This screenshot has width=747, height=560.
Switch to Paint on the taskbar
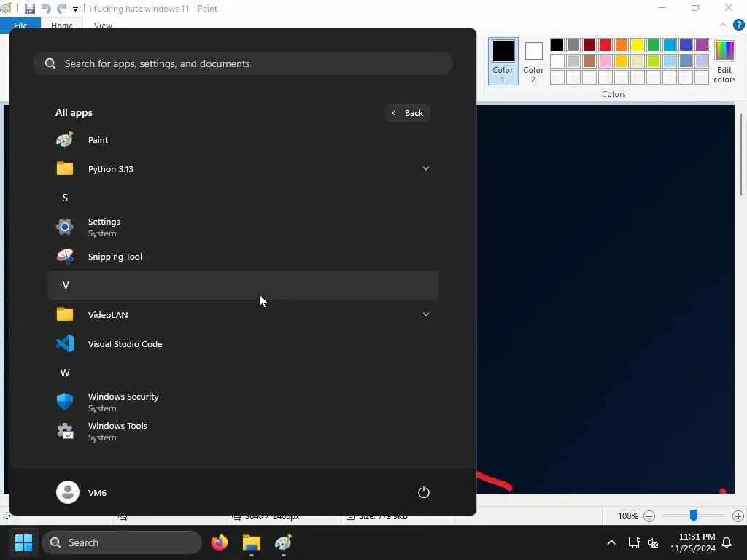[x=284, y=542]
